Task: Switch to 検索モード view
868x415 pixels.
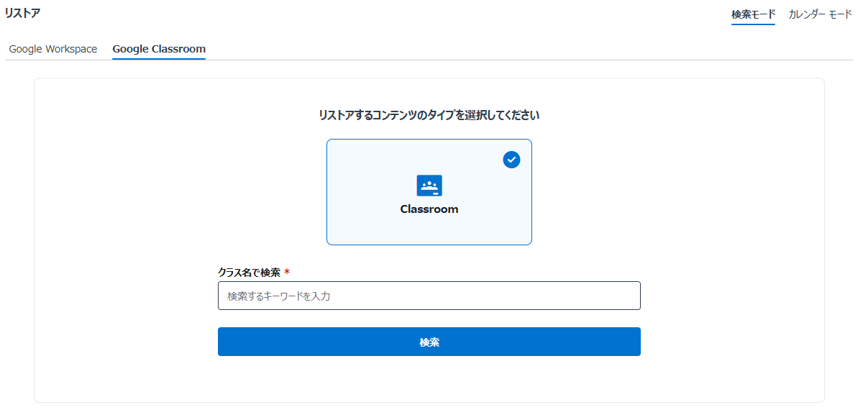Action: coord(753,14)
